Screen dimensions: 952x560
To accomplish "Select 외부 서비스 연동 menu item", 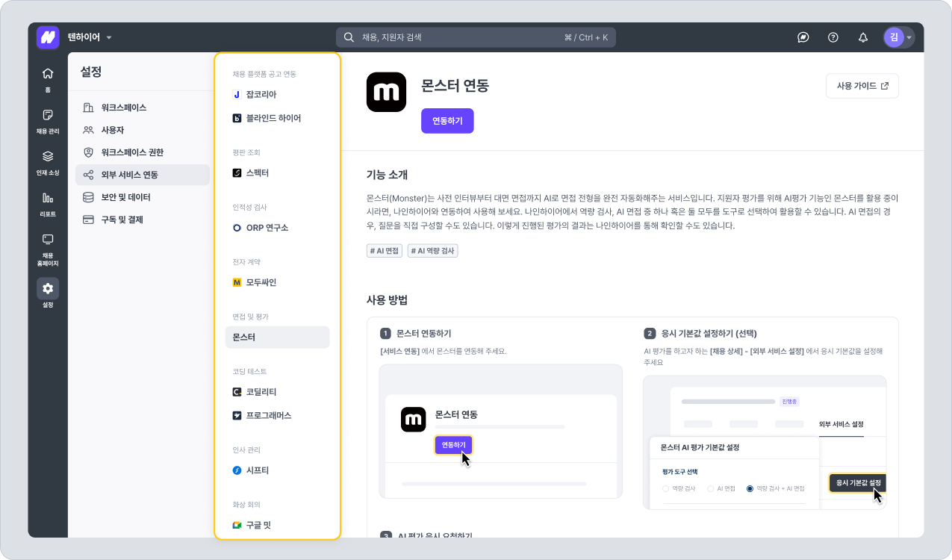I will coord(142,175).
